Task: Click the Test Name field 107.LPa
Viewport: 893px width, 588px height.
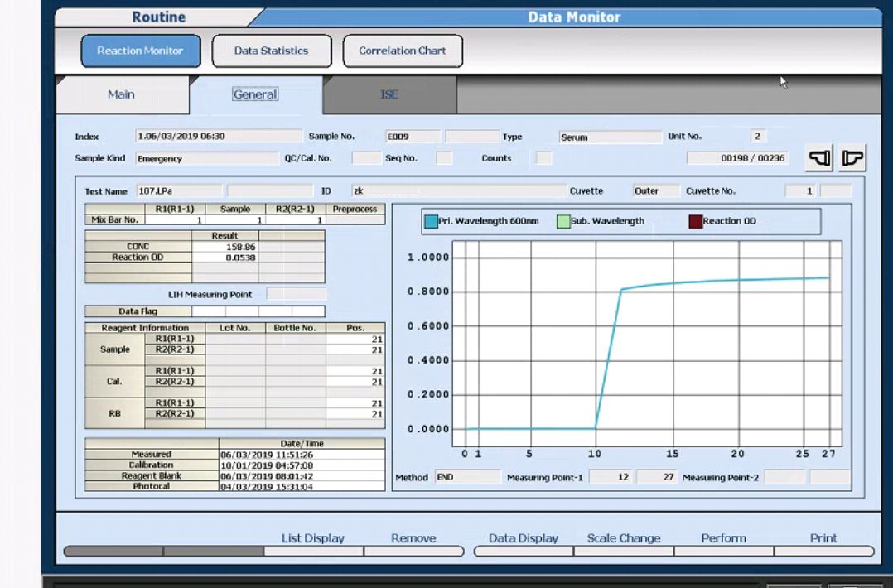Action: click(x=180, y=190)
